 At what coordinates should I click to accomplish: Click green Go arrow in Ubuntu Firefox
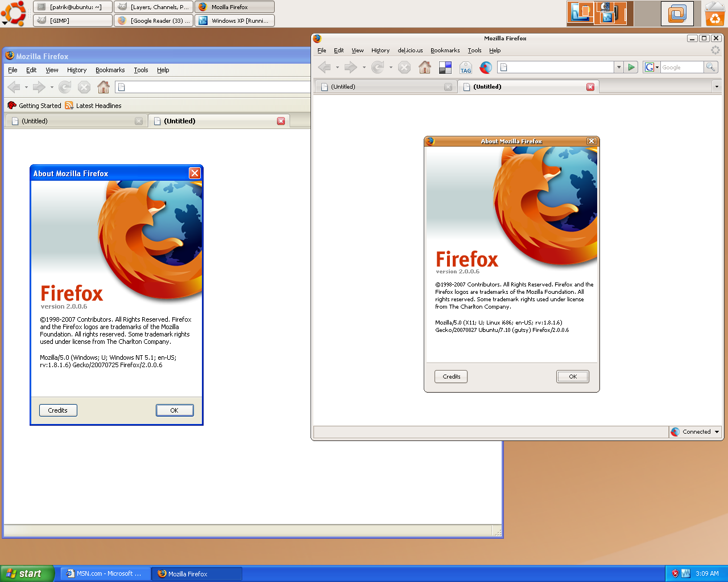[x=631, y=67]
